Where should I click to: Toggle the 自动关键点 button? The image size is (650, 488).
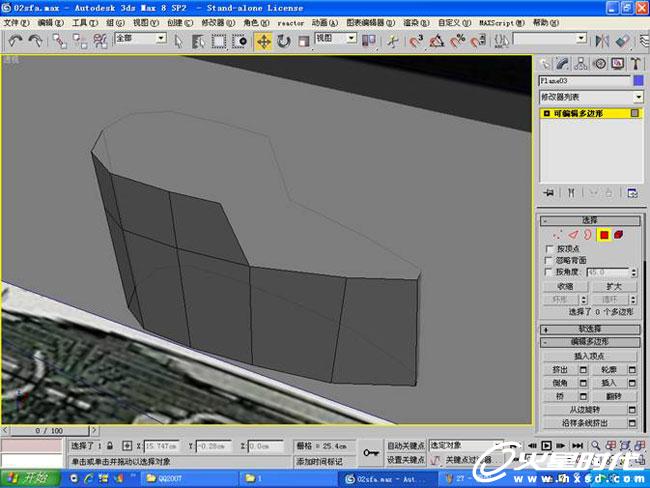(405, 446)
